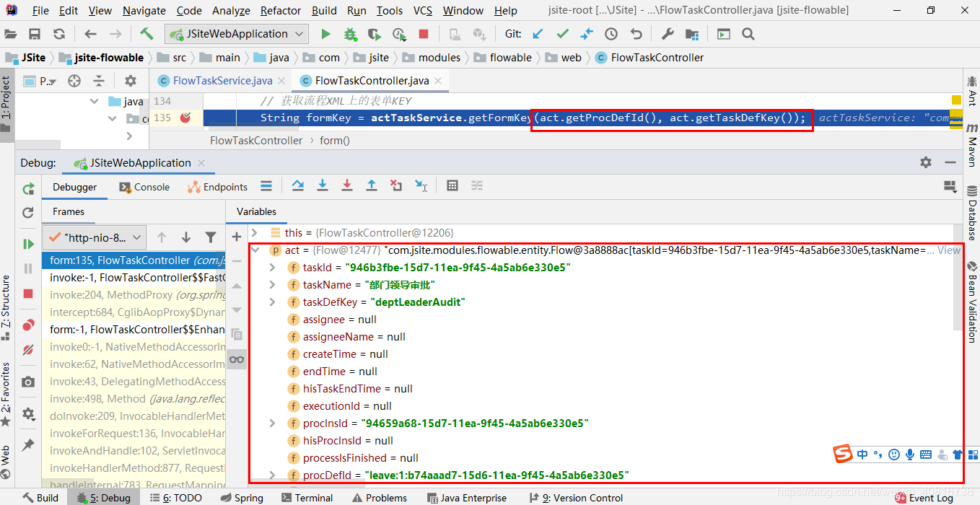Commit changes with the green Git checkmark

click(x=562, y=34)
